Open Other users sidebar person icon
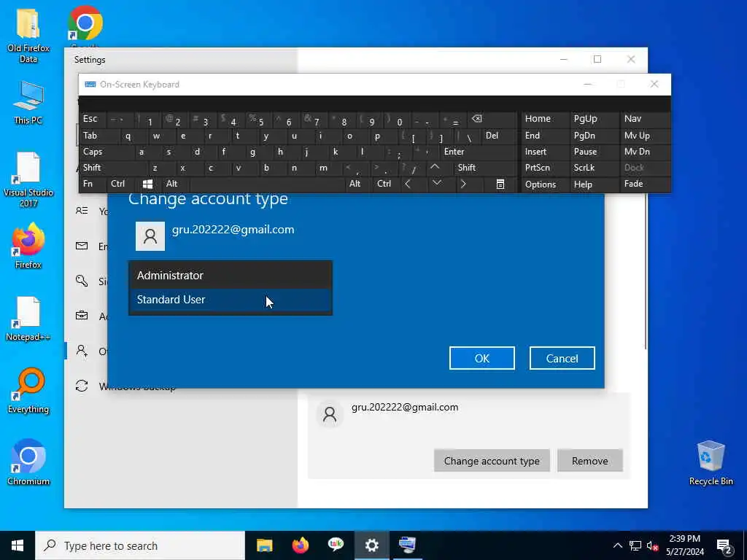 pyautogui.click(x=82, y=351)
